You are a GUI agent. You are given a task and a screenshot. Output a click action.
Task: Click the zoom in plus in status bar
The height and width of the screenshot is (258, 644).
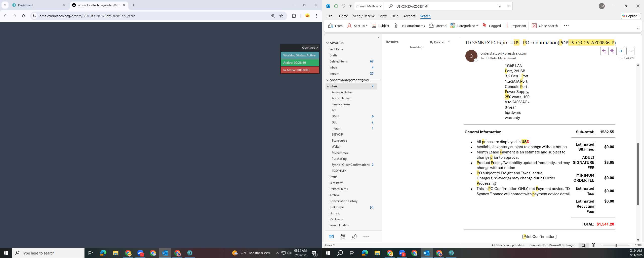[x=631, y=245]
